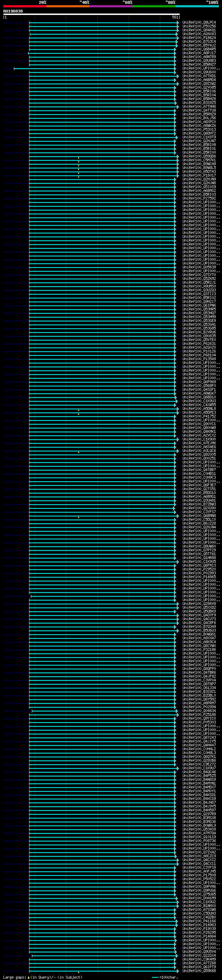Open hit UniRef100_P14865
Viewport: 222px width, 980px height.
[199, 577]
